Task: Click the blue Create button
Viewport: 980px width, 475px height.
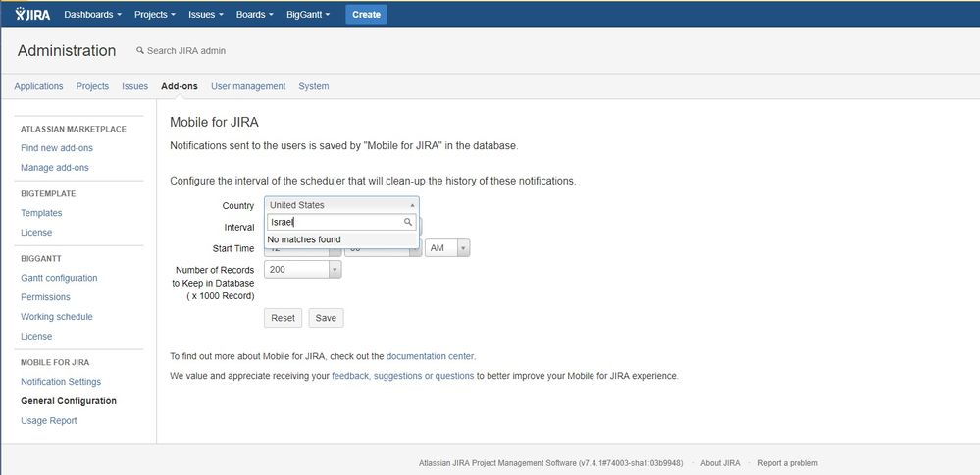Action: [366, 14]
